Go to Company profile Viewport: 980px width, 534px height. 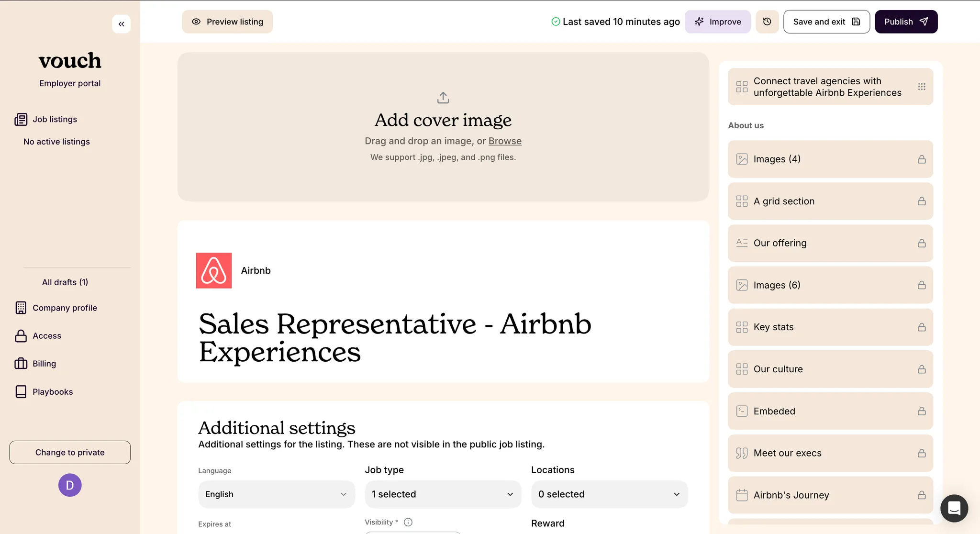[x=65, y=308]
